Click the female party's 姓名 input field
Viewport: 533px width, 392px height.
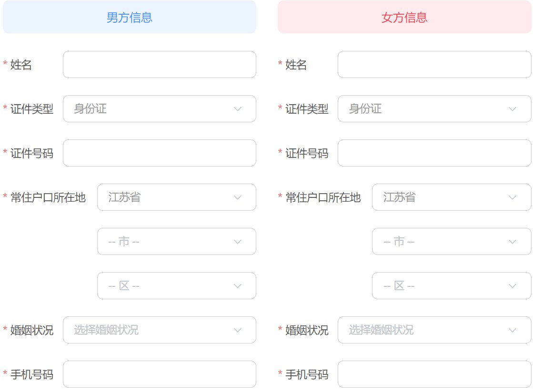(x=434, y=65)
